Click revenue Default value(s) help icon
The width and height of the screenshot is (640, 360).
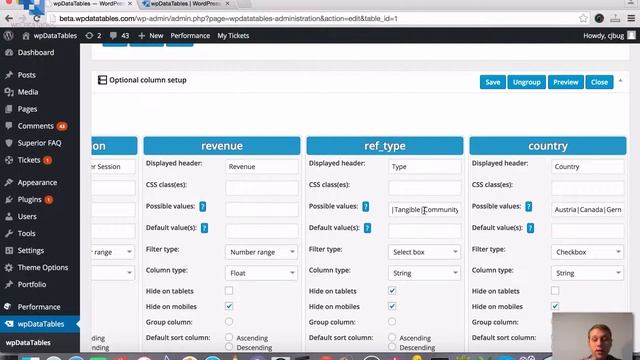click(204, 228)
